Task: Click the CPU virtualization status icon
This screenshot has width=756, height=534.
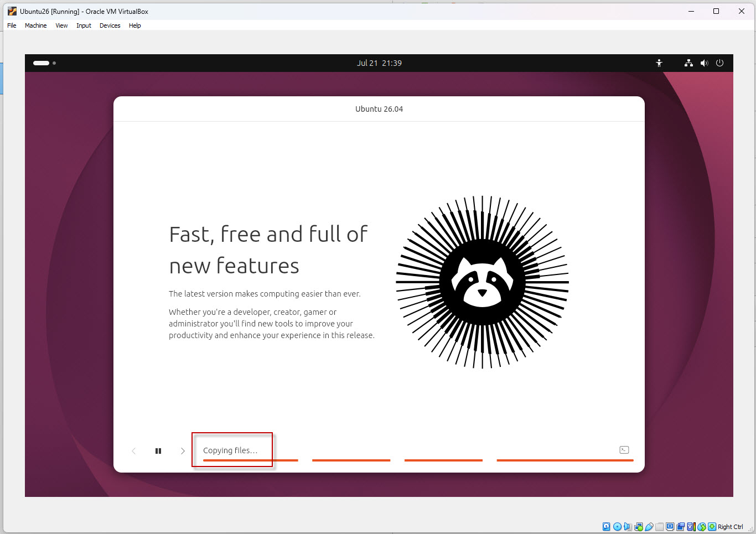Action: (x=691, y=527)
